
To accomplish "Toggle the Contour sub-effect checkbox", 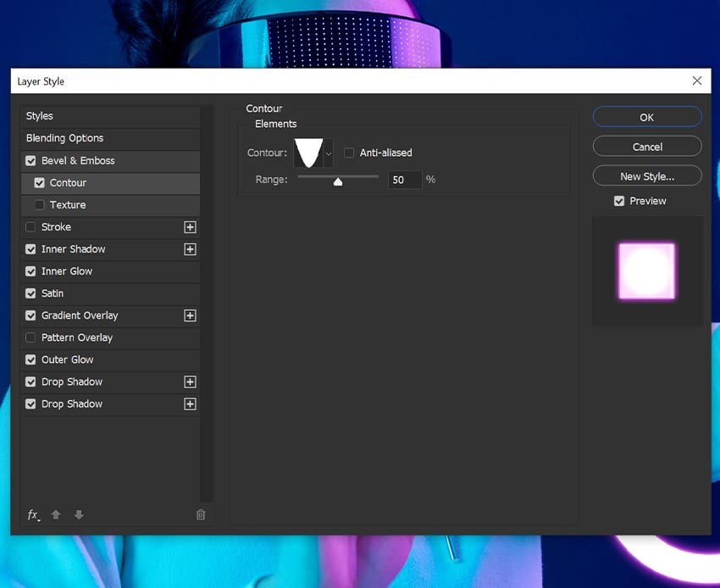I will 40,183.
